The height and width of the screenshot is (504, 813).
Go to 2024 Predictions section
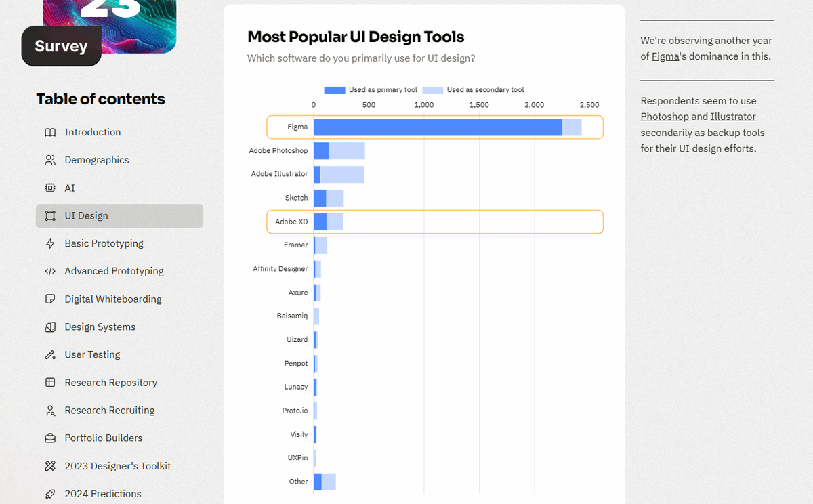coord(119,494)
